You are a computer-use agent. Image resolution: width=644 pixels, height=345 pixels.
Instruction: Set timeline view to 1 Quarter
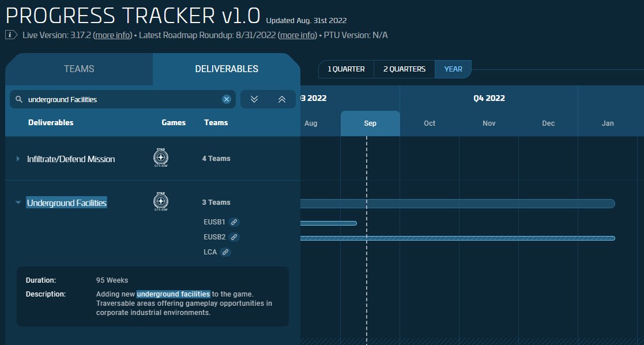click(347, 69)
